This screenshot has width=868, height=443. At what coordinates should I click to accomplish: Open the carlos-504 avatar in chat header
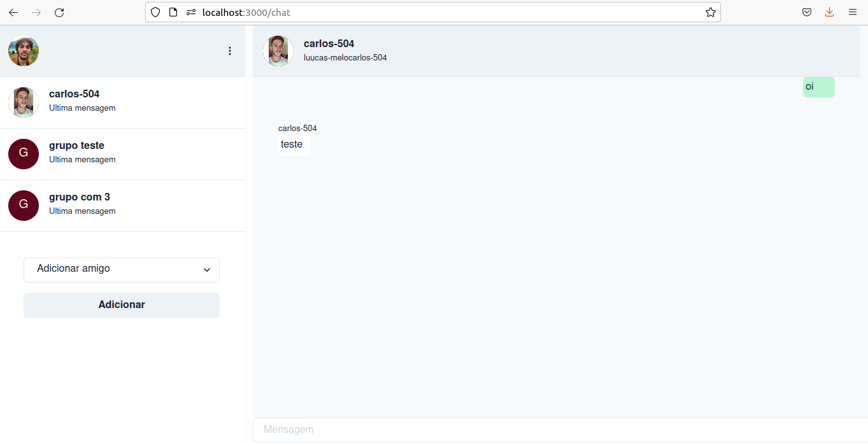278,51
